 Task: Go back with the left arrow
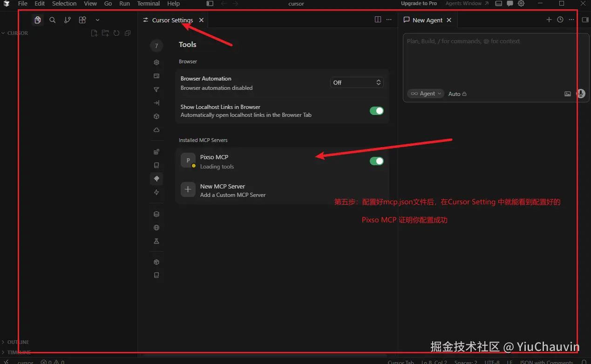click(x=224, y=3)
